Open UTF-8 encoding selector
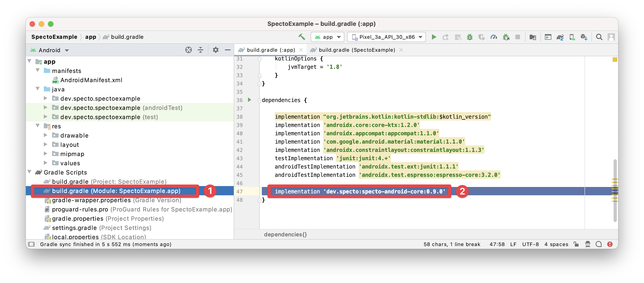644x283 pixels. (x=530, y=244)
